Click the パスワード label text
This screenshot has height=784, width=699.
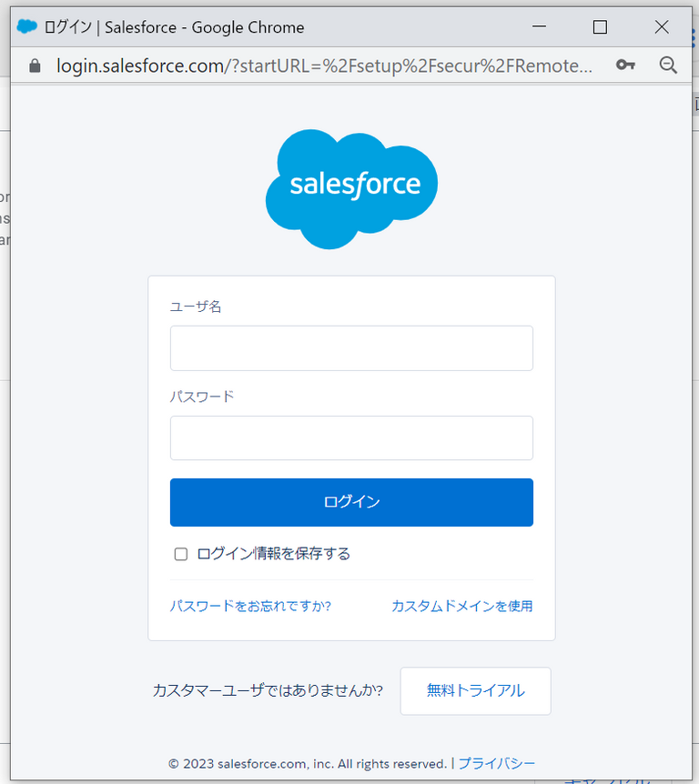(202, 397)
